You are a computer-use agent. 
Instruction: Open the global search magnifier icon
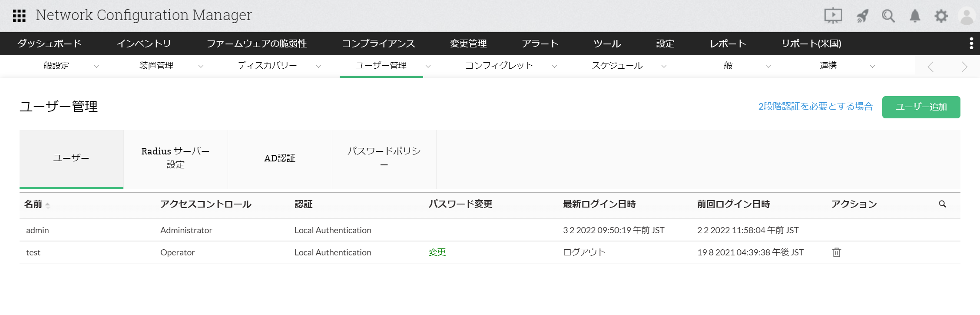click(888, 16)
